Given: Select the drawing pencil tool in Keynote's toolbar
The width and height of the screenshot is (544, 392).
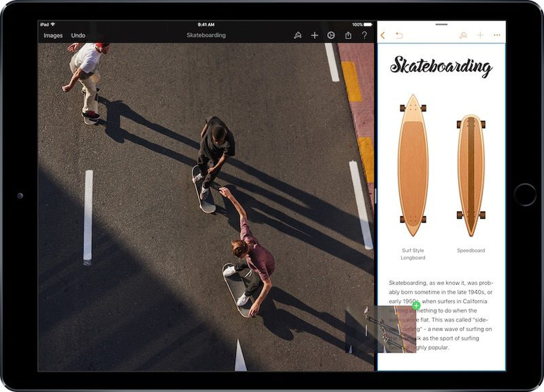Looking at the screenshot, I should coord(297,35).
